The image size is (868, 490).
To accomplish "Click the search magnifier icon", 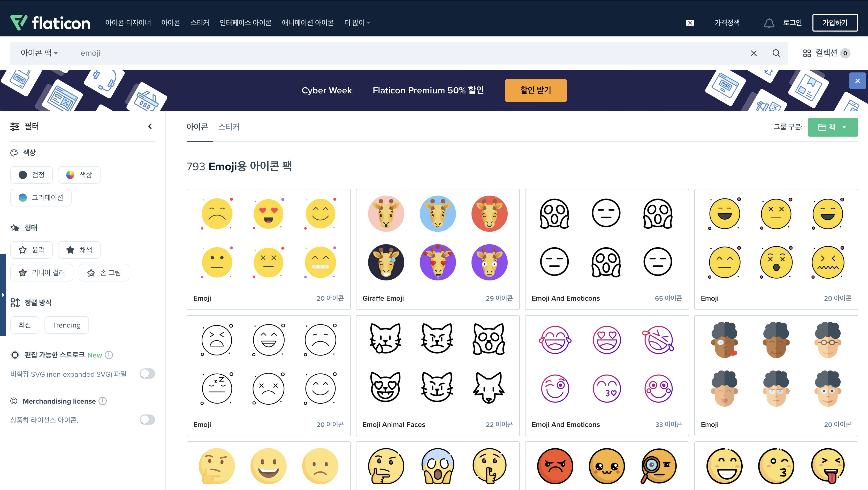I will click(776, 53).
